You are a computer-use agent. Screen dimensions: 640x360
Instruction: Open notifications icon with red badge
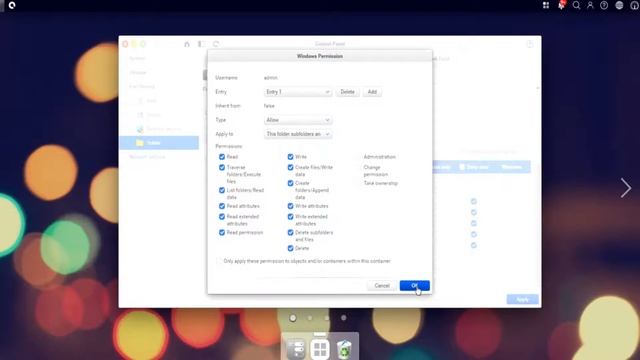tap(562, 5)
